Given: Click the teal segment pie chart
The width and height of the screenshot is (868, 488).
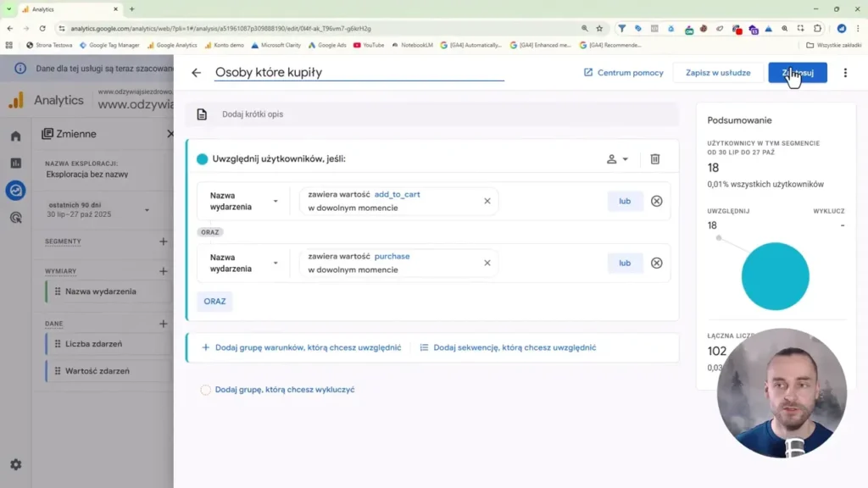Looking at the screenshot, I should pos(775,276).
